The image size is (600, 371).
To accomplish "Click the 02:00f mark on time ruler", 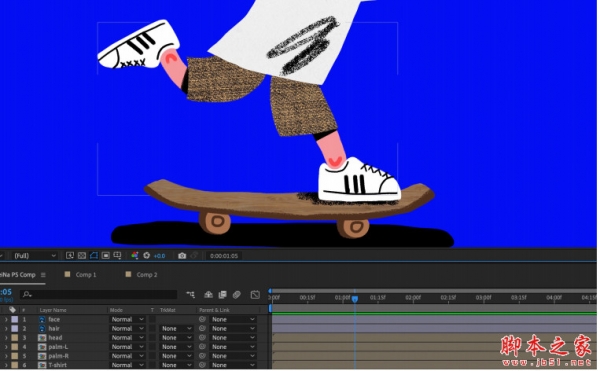I will (x=413, y=298).
